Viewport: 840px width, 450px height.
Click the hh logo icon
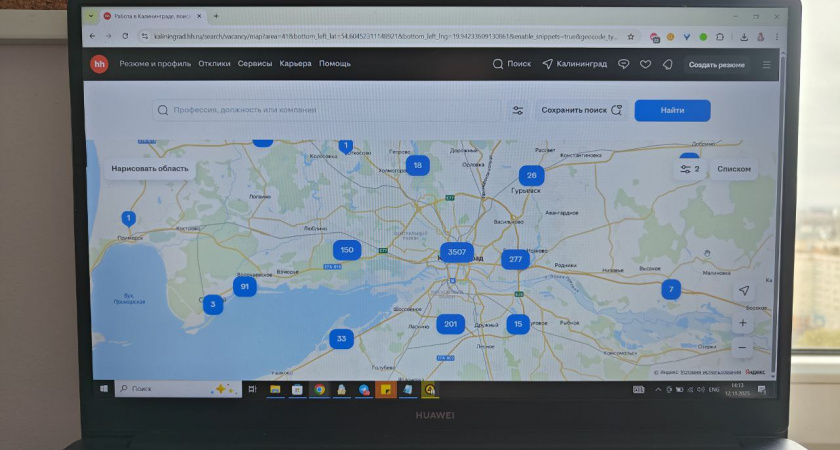coord(100,64)
